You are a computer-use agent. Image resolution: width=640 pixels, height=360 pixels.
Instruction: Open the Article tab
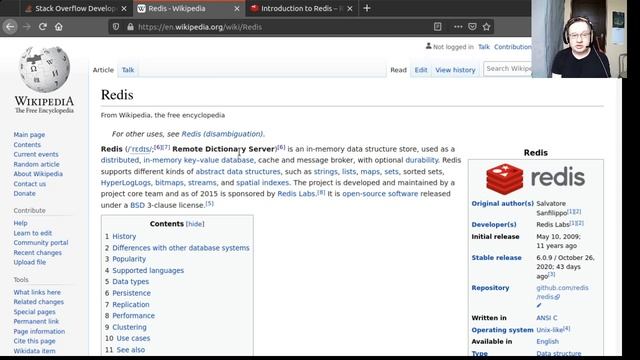coord(103,70)
